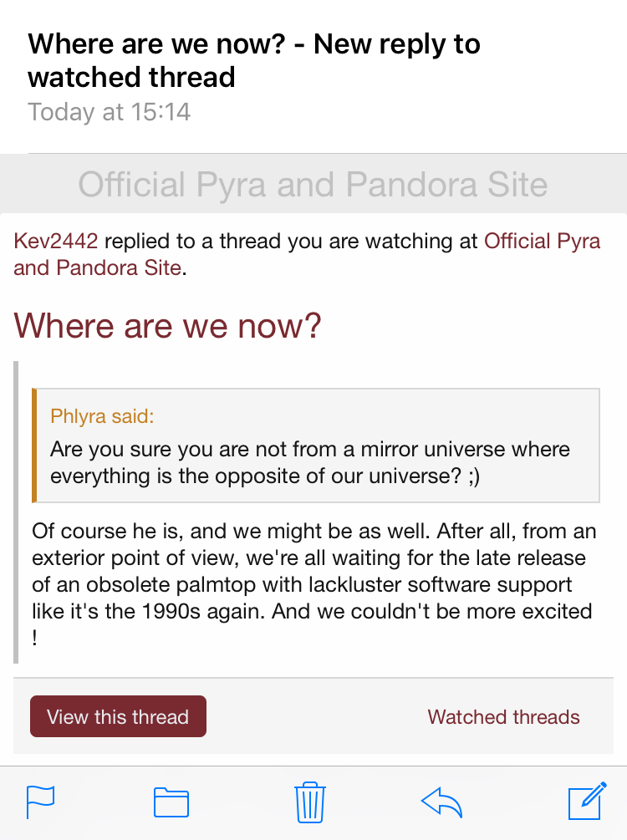Open the red 'Where are we now?' heading

coord(168,325)
